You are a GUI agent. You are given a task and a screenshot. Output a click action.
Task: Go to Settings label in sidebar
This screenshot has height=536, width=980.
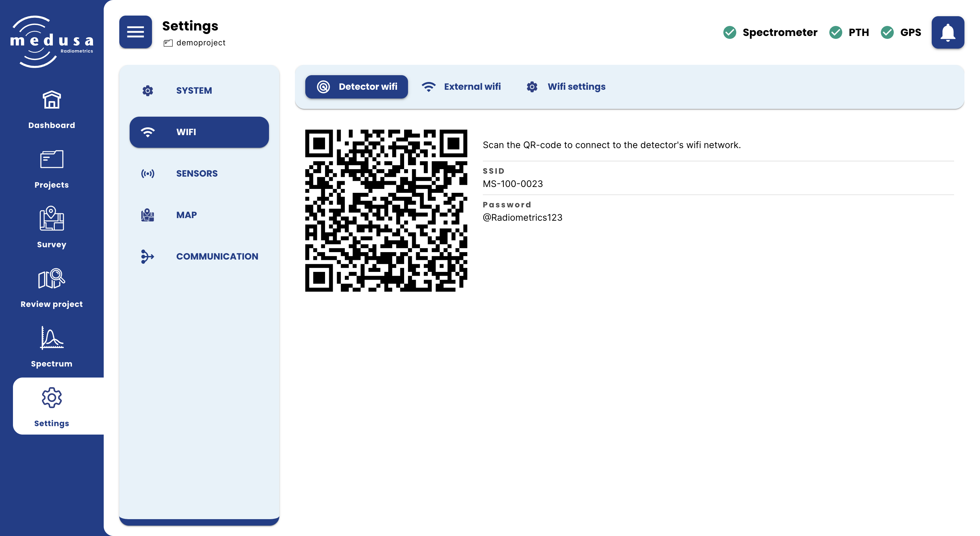coord(52,424)
